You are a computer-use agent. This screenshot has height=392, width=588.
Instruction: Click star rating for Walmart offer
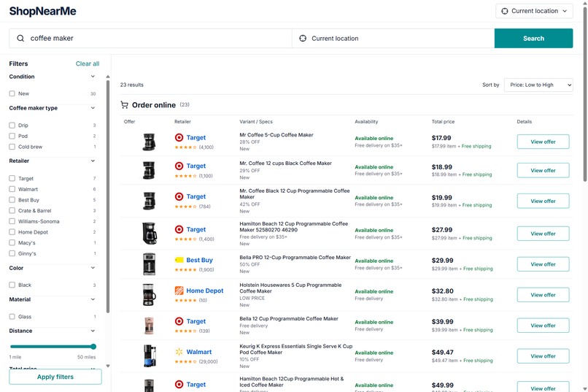[x=185, y=361]
